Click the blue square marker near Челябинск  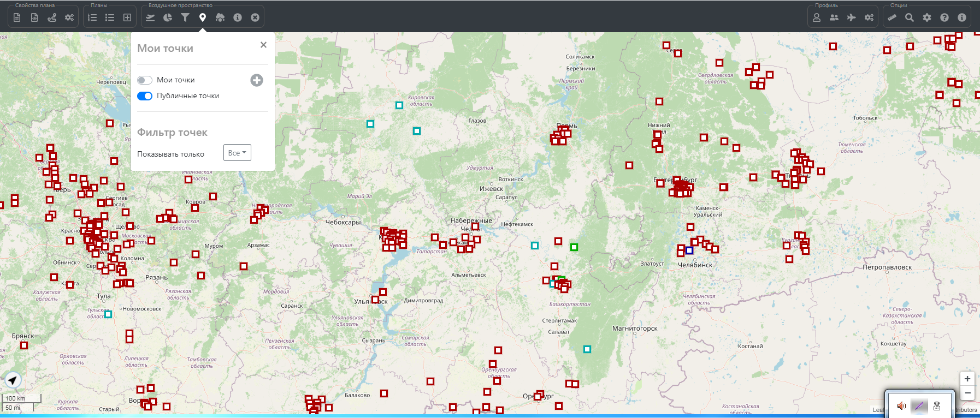point(689,250)
